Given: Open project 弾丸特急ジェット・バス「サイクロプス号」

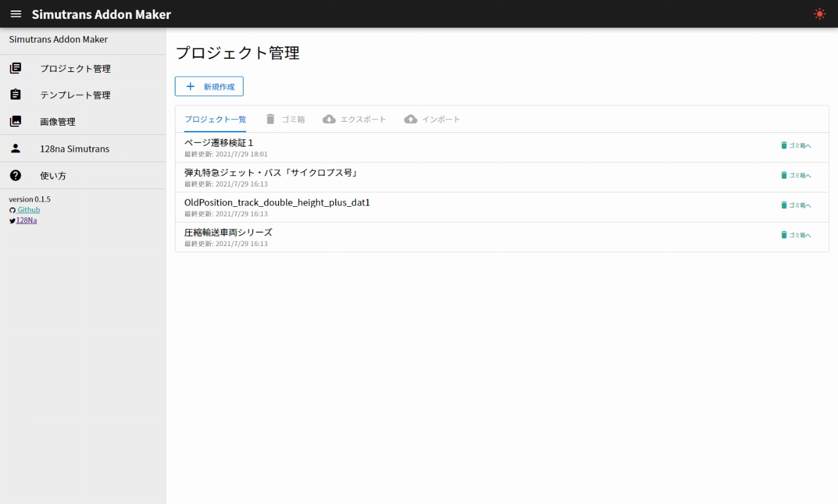Looking at the screenshot, I should pos(271,173).
